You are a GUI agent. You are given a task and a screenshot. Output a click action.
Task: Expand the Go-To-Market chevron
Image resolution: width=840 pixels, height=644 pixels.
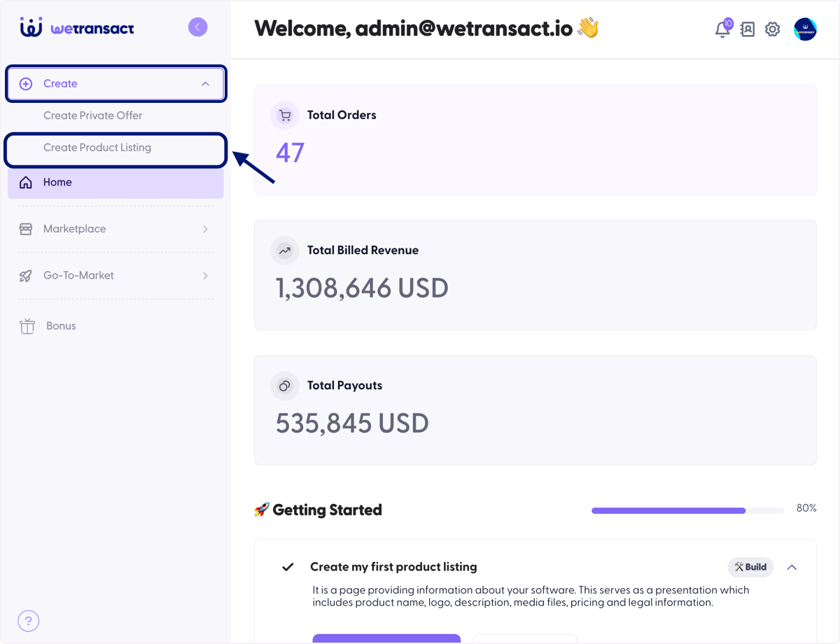205,276
